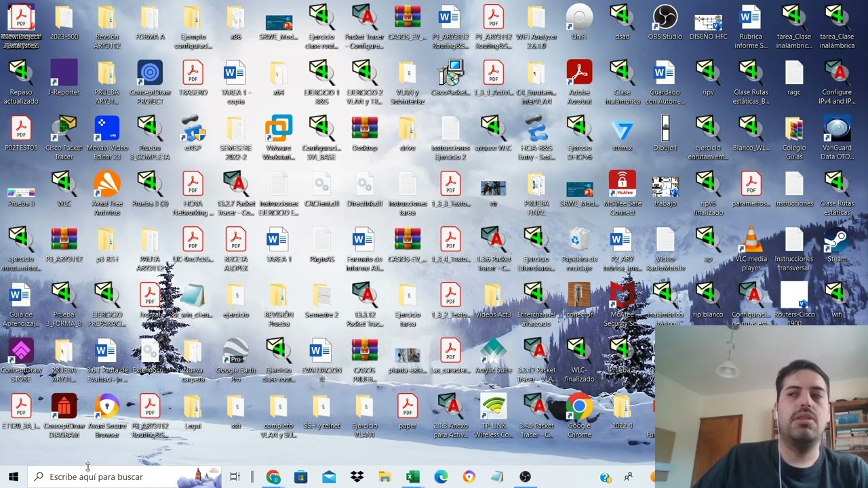The image size is (868, 488).
Task: Open Dropbox from the taskbar
Action: [x=357, y=476]
